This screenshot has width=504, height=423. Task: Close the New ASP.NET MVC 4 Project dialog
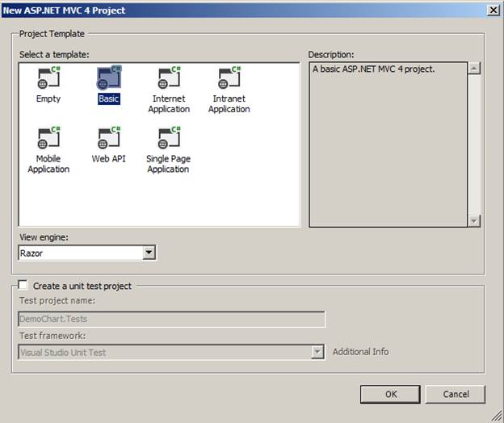(x=493, y=10)
